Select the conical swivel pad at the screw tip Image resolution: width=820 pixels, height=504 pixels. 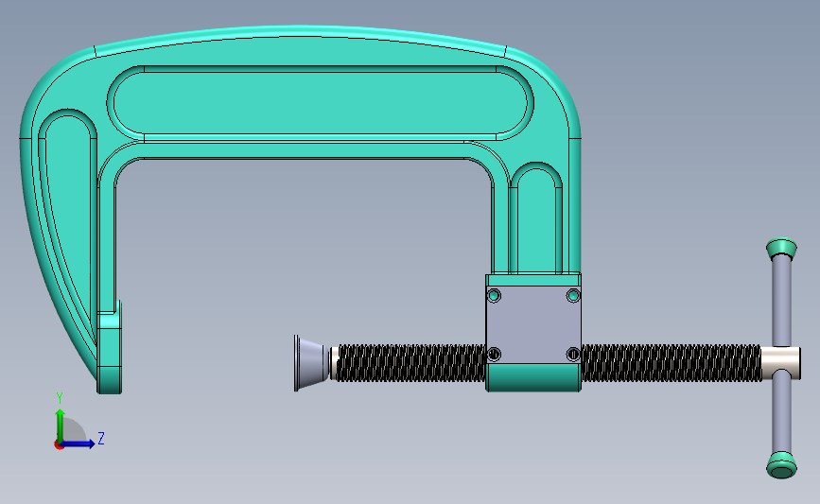pos(312,363)
